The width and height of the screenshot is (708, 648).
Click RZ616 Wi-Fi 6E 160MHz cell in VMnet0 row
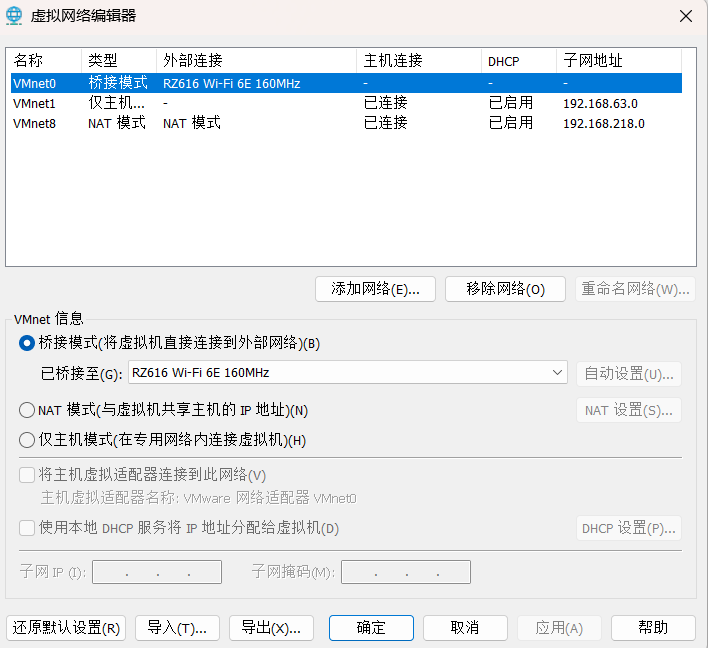232,84
